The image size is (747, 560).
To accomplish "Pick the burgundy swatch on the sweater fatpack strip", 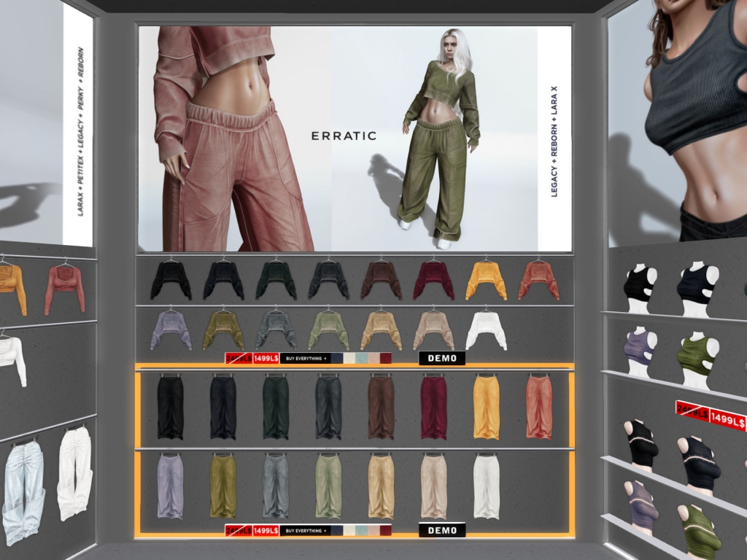I will point(385,358).
